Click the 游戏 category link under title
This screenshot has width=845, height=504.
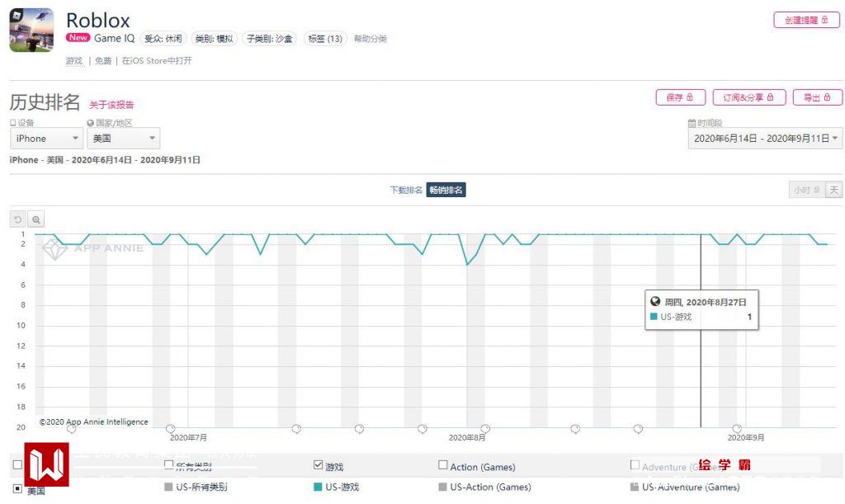click(x=74, y=61)
